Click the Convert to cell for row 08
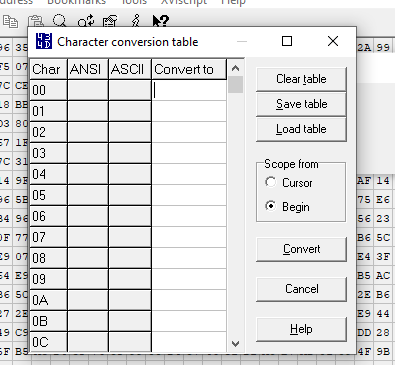Image resolution: width=395 pixels, height=365 pixels. point(189,258)
